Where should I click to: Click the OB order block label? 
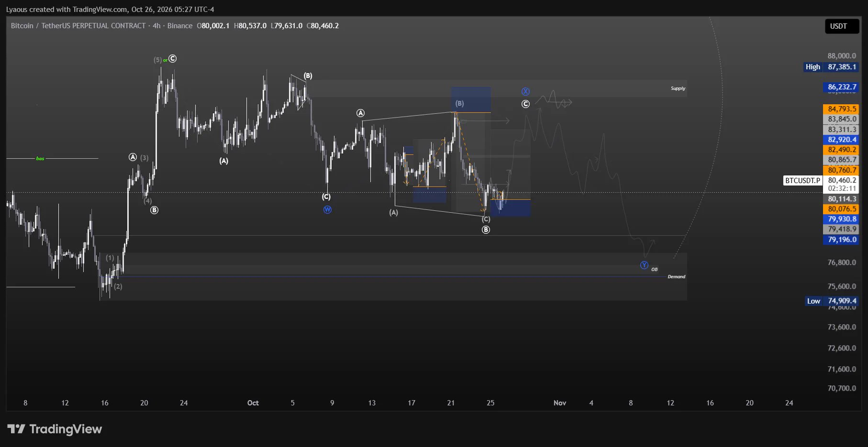[654, 270]
